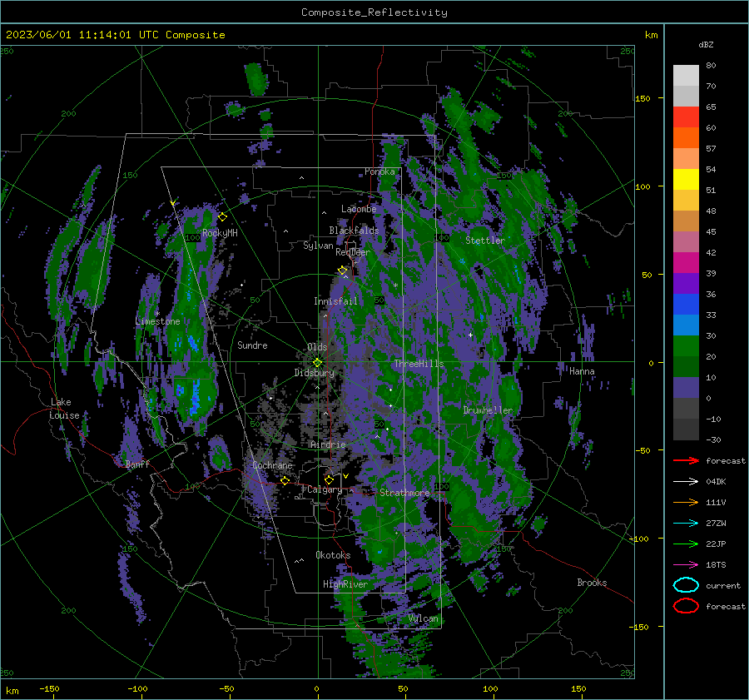Select the yellow radar site marker at Olds
Viewport: 749px width, 700px height.
coord(317,363)
